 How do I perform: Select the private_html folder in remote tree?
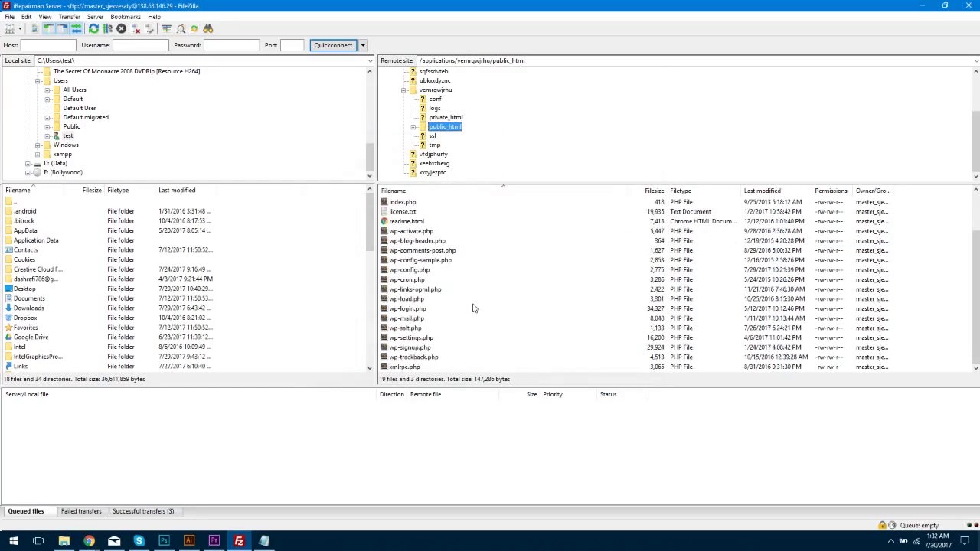pos(446,117)
